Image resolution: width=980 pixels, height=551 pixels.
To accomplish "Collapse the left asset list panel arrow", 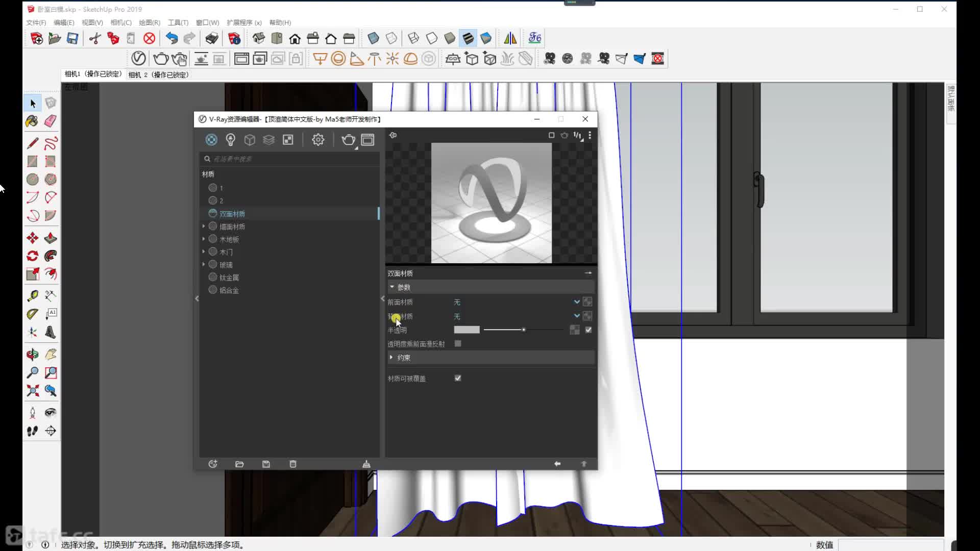I will [x=197, y=298].
